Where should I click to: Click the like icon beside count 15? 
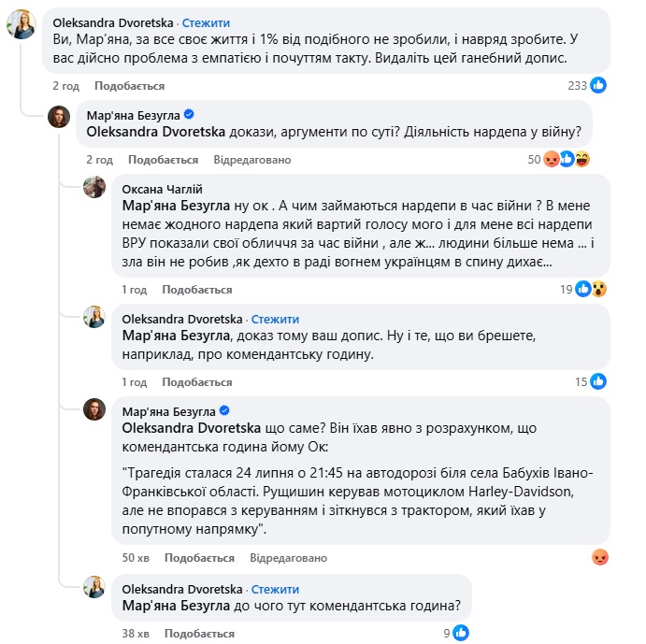click(x=599, y=381)
